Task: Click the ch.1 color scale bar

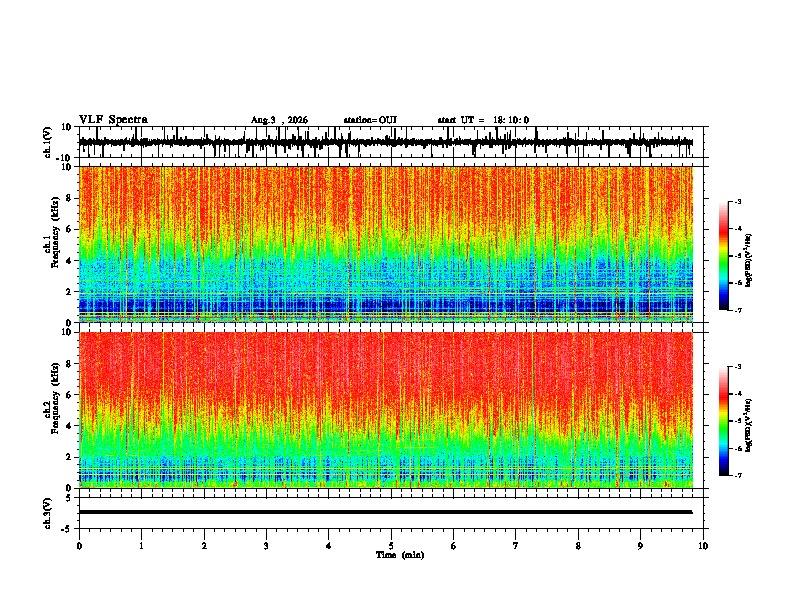Action: (723, 256)
